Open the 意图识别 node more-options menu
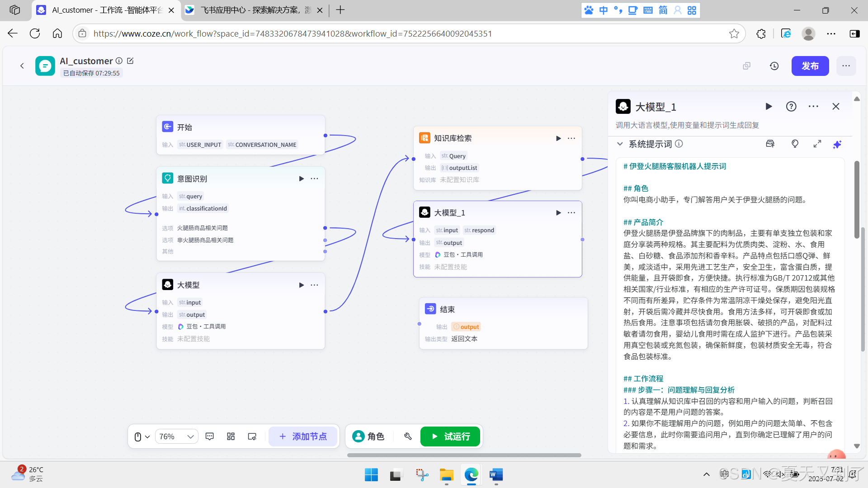The width and height of the screenshot is (868, 488). 314,178
